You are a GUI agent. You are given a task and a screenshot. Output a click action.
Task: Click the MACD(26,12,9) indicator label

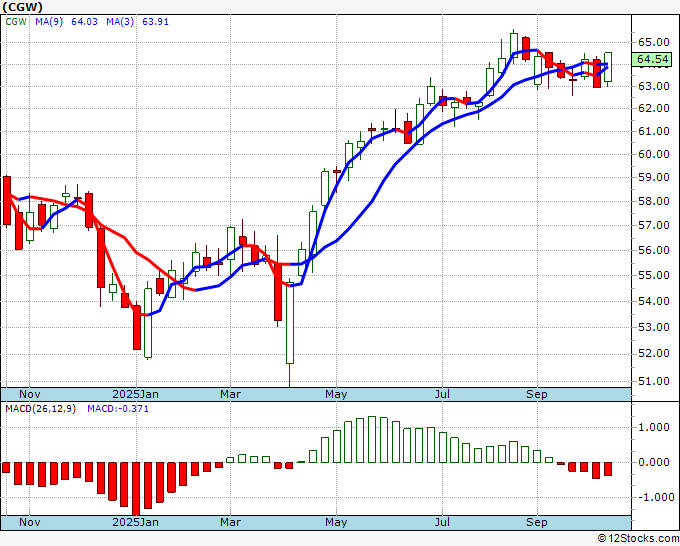tap(41, 409)
